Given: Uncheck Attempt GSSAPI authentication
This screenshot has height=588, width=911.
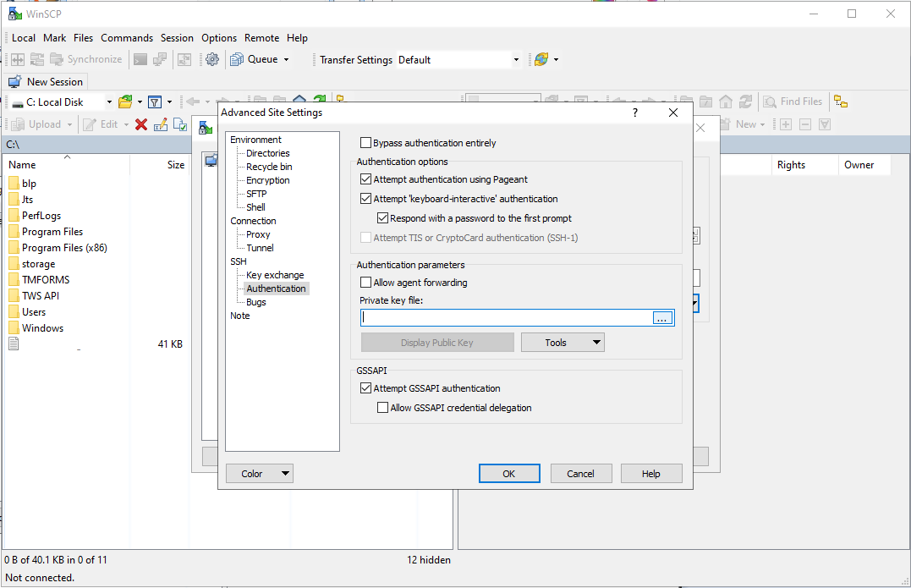Looking at the screenshot, I should click(365, 388).
